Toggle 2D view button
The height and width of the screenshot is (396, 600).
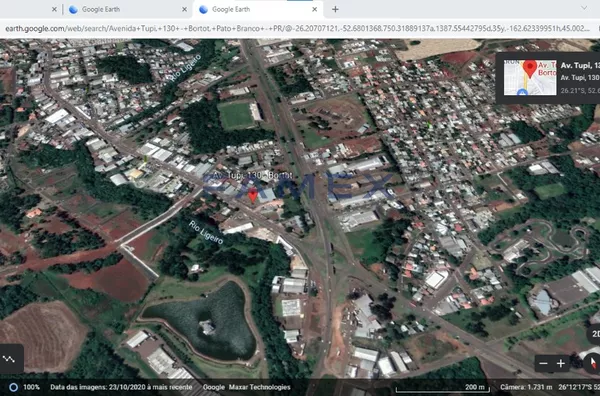(x=595, y=334)
